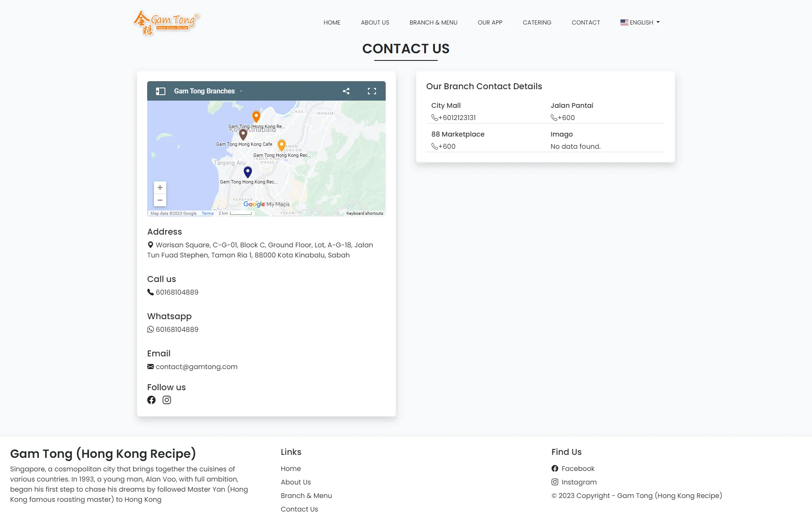This screenshot has width=812, height=528.
Task: Call the City Mall branch number
Action: point(457,118)
